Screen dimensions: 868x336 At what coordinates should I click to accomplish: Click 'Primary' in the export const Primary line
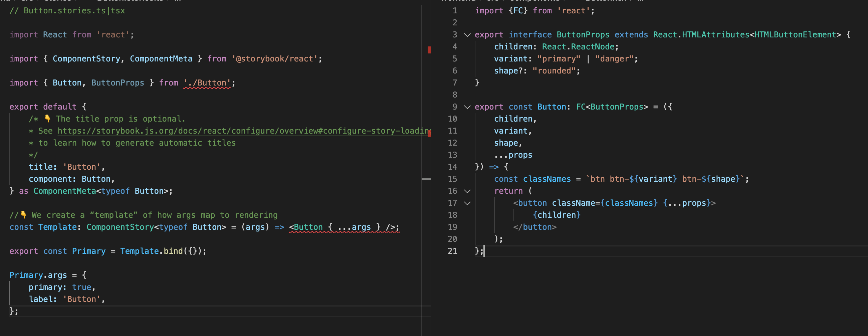click(x=88, y=251)
